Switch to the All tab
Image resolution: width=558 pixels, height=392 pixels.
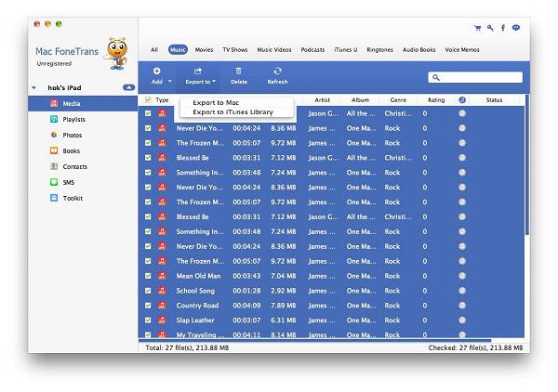(154, 50)
